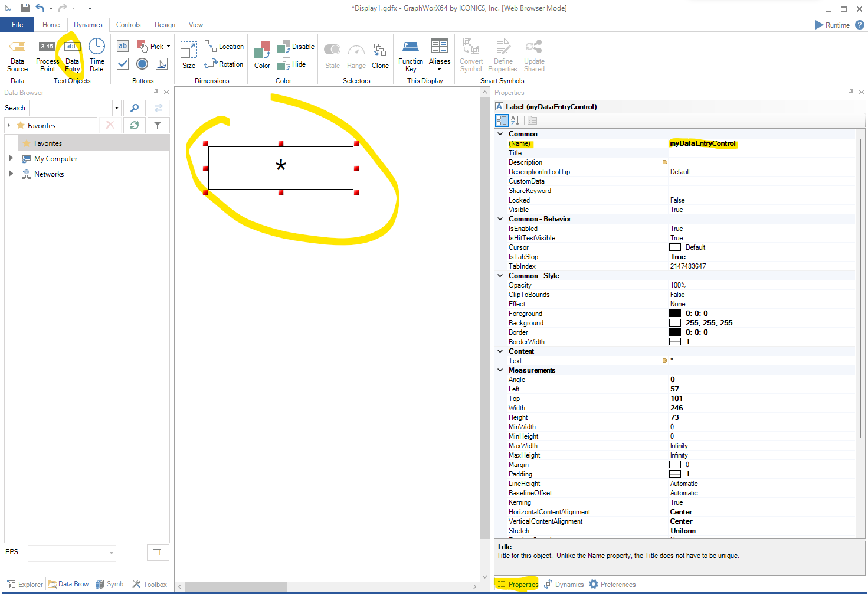
Task: Click the Data Browser search field
Action: tap(71, 108)
